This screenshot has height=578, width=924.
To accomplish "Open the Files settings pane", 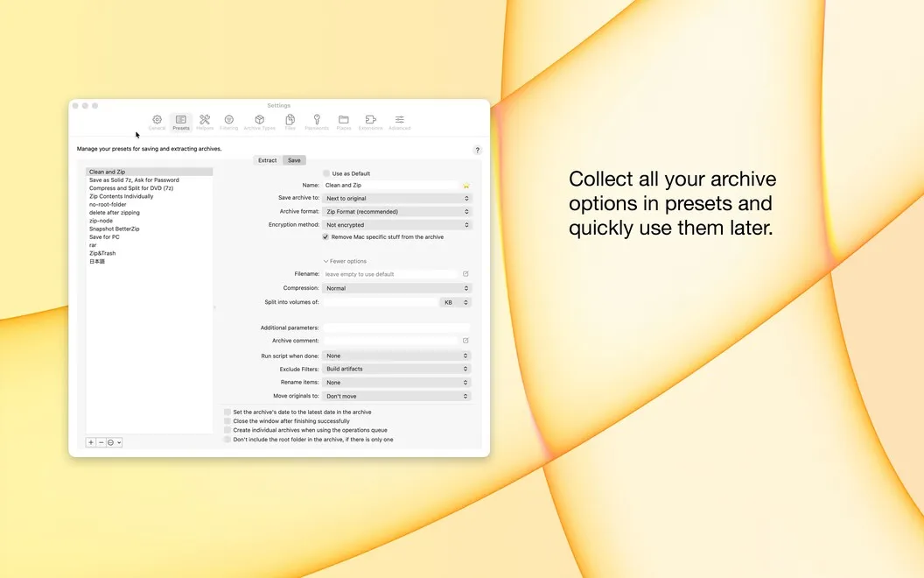I will click(290, 122).
